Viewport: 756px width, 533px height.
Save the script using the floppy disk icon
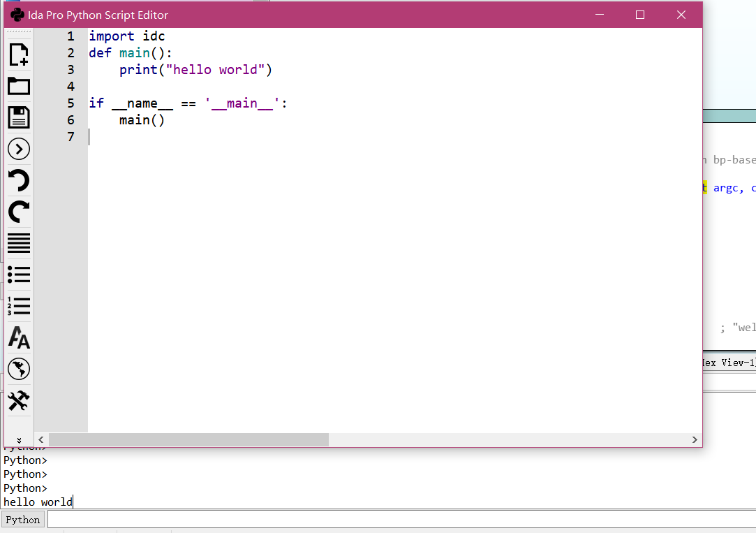tap(19, 117)
